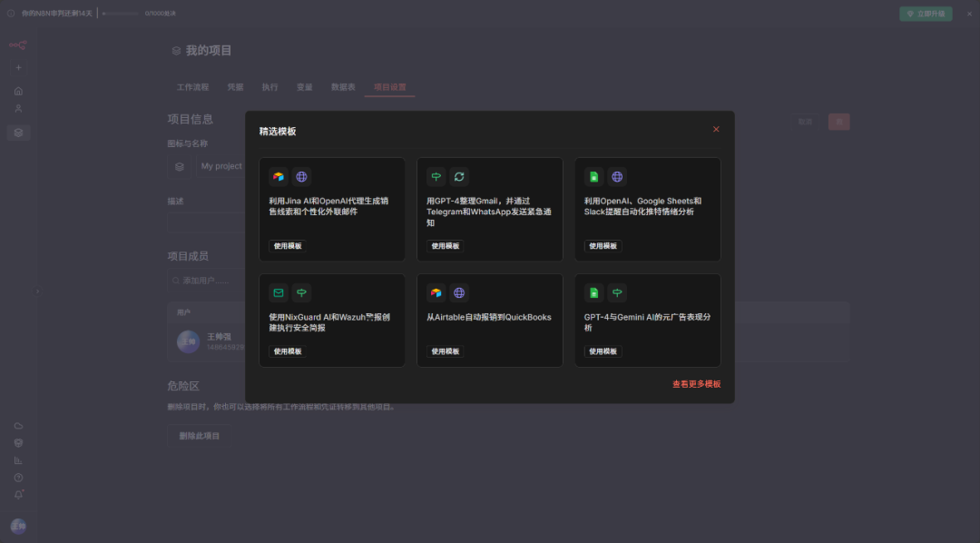
Task: Click the 添加用户 search field
Action: tap(206, 281)
